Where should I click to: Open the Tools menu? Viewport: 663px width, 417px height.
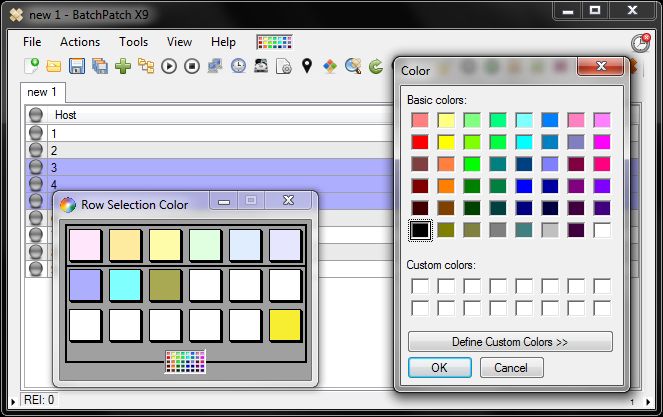coord(134,42)
